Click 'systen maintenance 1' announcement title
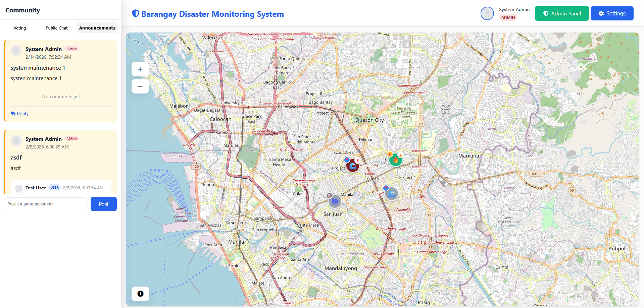This screenshot has height=308, width=644. (x=38, y=68)
